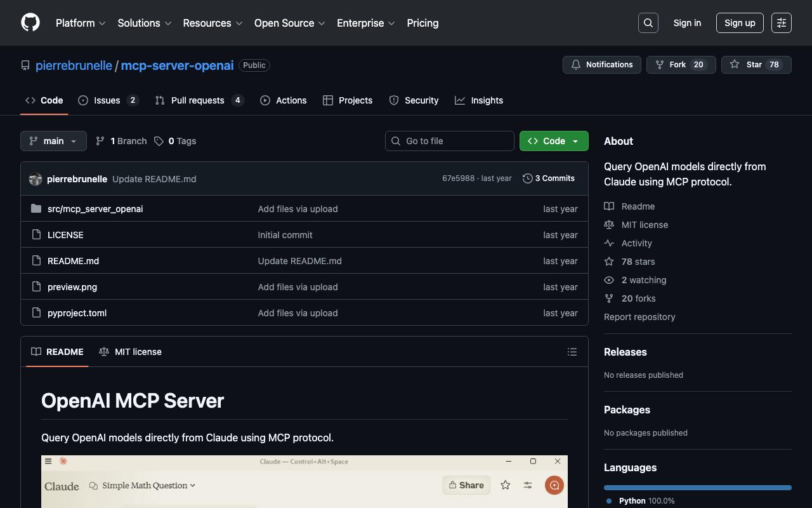The width and height of the screenshot is (812, 508).
Task: Open the Pull requests tab
Action: [x=197, y=100]
